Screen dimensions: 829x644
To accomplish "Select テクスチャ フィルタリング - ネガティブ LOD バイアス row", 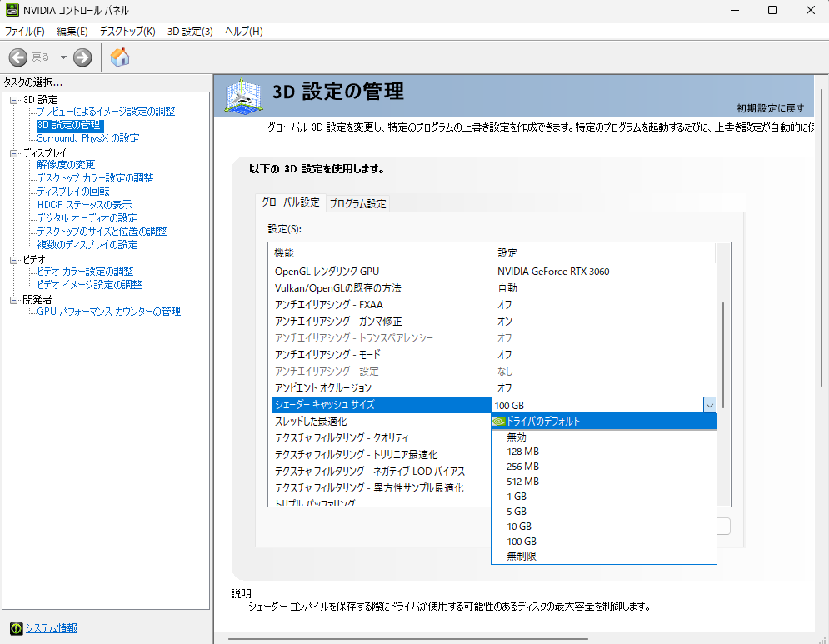I will (x=382, y=471).
